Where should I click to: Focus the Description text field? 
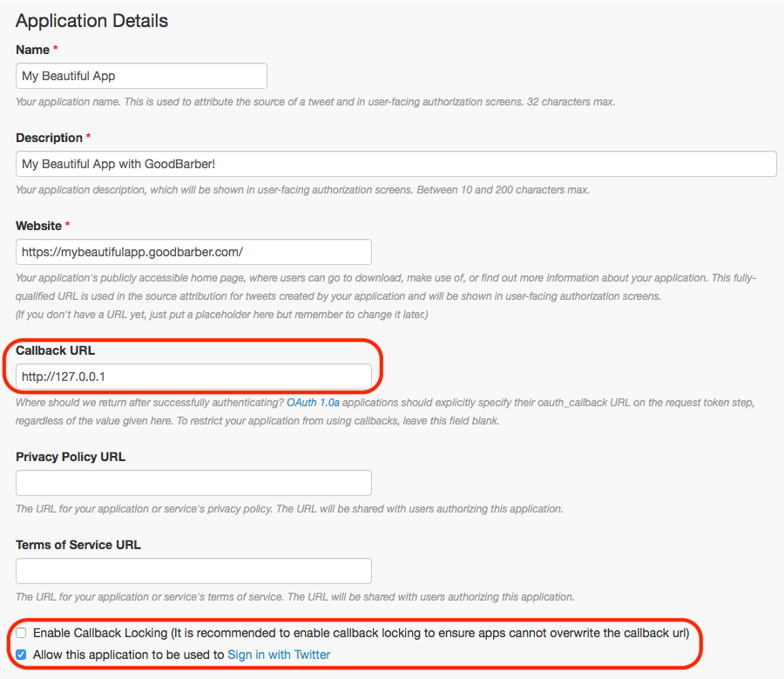[x=396, y=164]
